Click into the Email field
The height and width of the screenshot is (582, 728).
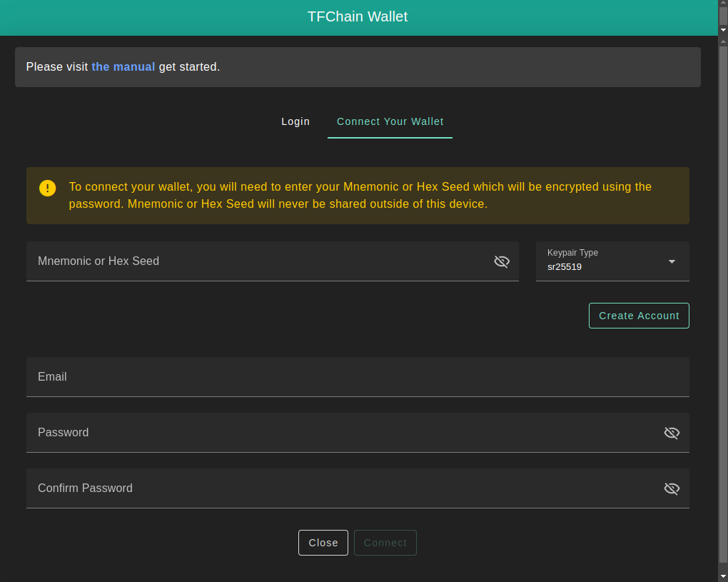[x=357, y=377]
